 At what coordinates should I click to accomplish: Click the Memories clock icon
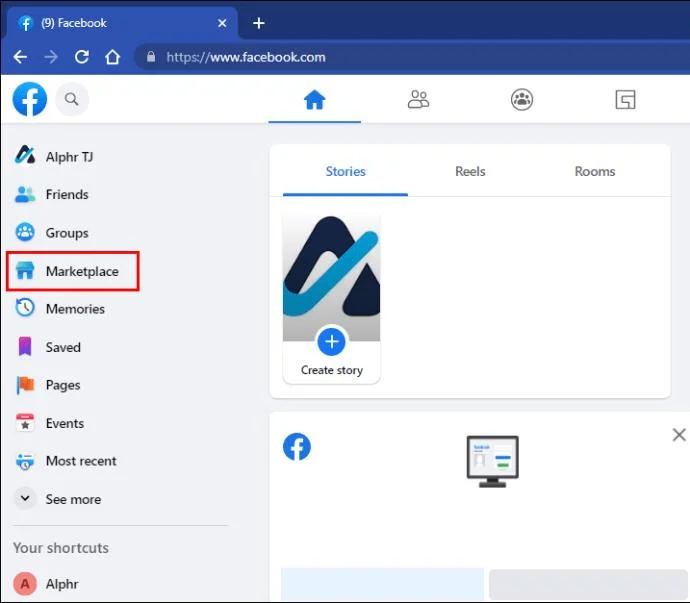(x=25, y=308)
